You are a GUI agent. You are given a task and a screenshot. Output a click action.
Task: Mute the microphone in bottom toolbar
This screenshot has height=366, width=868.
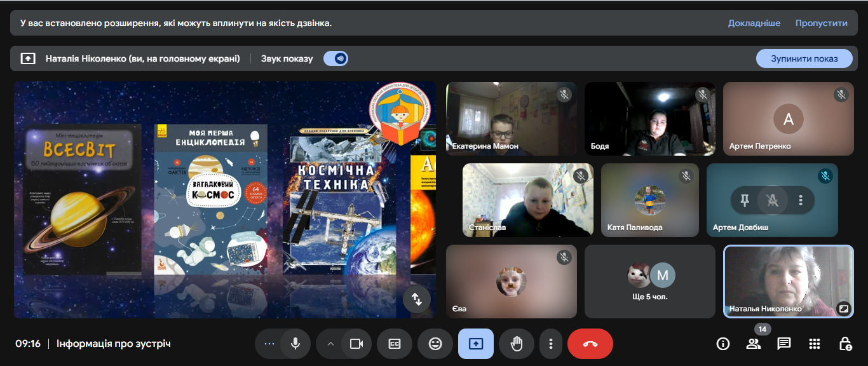[295, 344]
